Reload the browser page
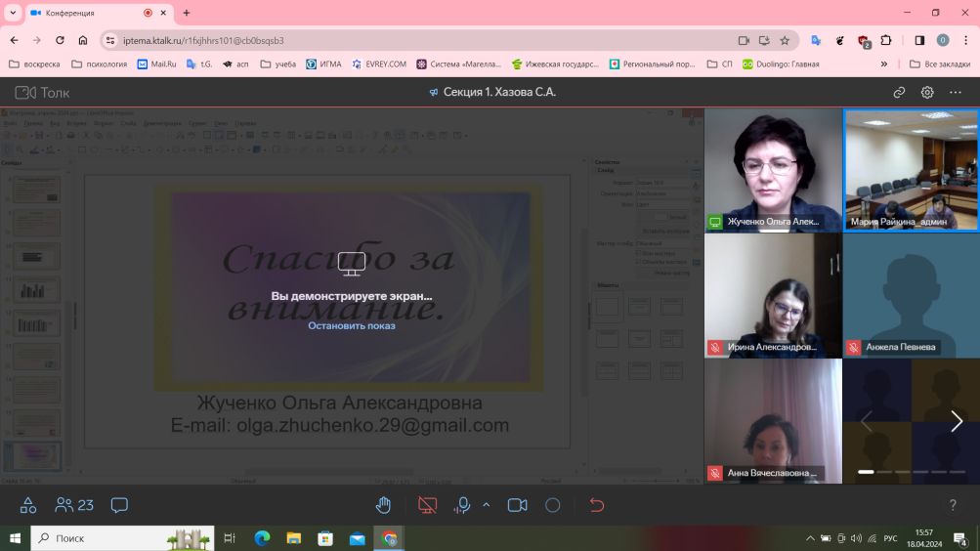 click(x=60, y=40)
